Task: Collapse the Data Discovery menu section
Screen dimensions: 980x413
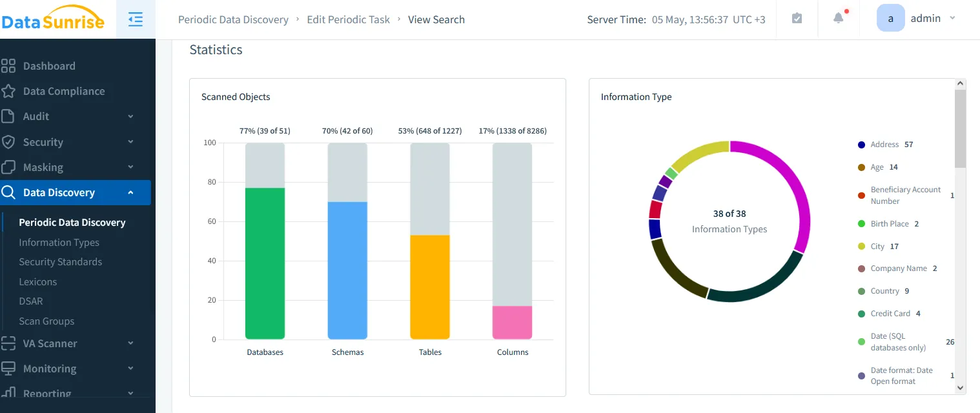Action: (130, 192)
